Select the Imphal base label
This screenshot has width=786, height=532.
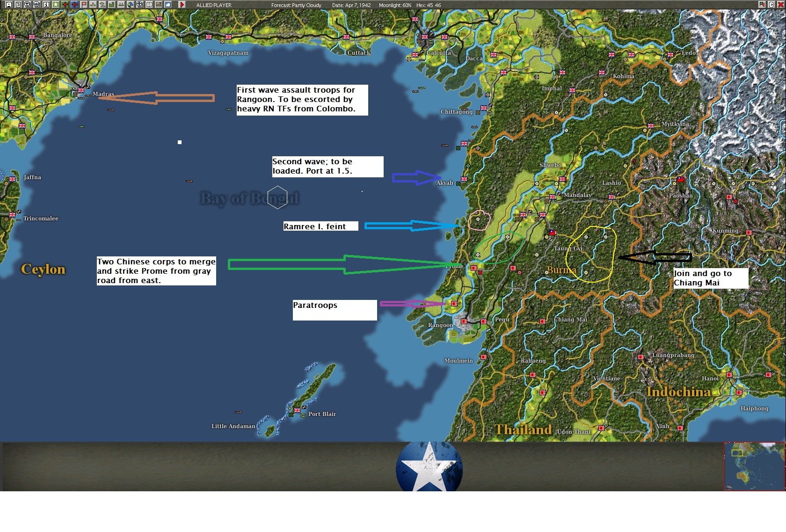pyautogui.click(x=552, y=88)
